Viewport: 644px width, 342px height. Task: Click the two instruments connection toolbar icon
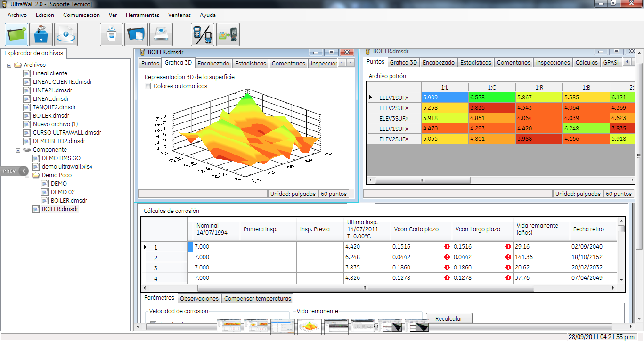pos(203,34)
